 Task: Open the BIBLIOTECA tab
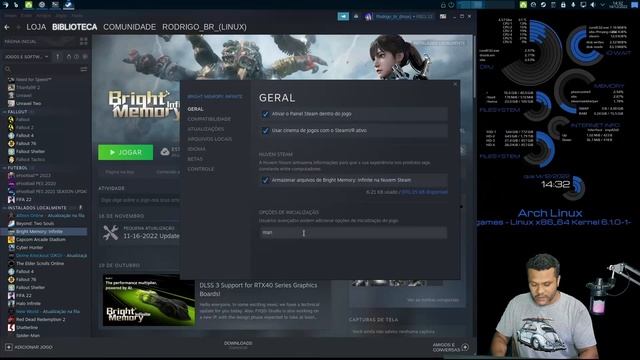74,27
